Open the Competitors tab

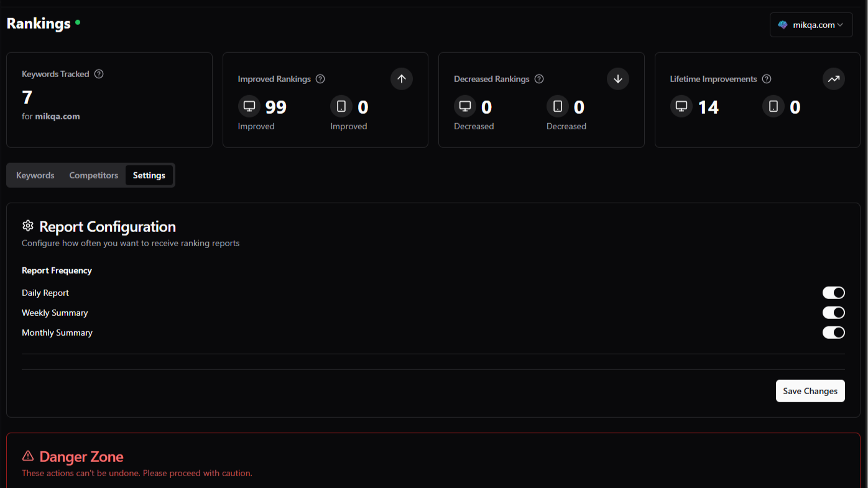point(94,175)
